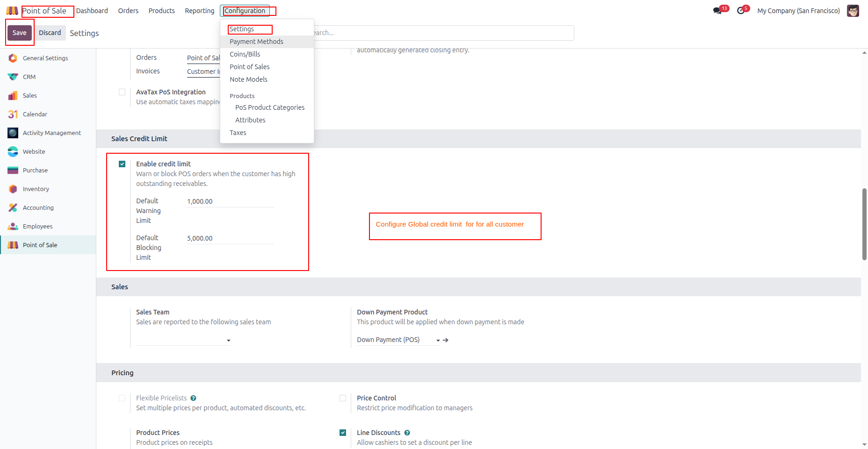Image resolution: width=868 pixels, height=449 pixels.
Task: Select Point of Sale sidebar icon
Action: pyautogui.click(x=13, y=245)
